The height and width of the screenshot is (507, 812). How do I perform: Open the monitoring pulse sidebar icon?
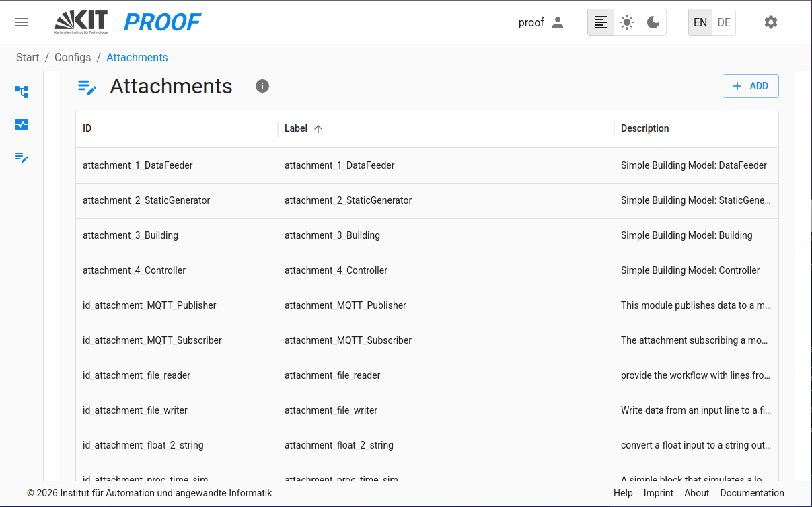point(22,124)
